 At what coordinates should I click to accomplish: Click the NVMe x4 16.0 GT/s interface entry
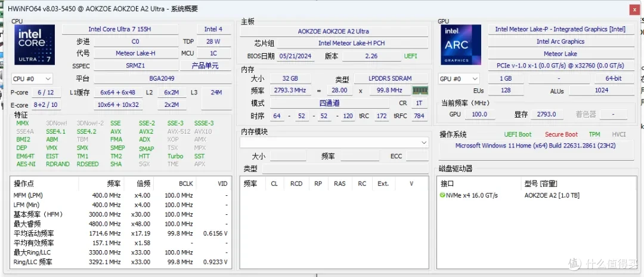(472, 195)
